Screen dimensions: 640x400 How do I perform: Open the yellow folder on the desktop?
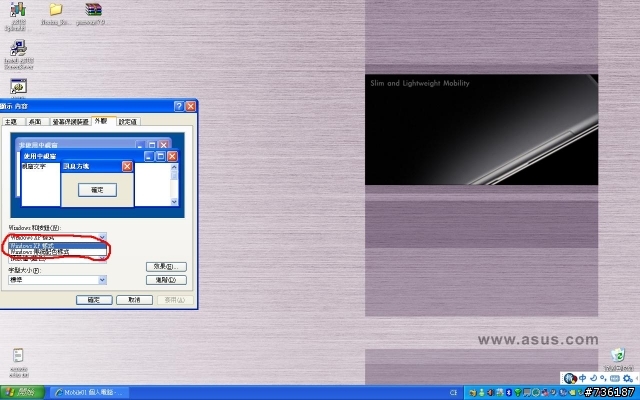pyautogui.click(x=56, y=14)
